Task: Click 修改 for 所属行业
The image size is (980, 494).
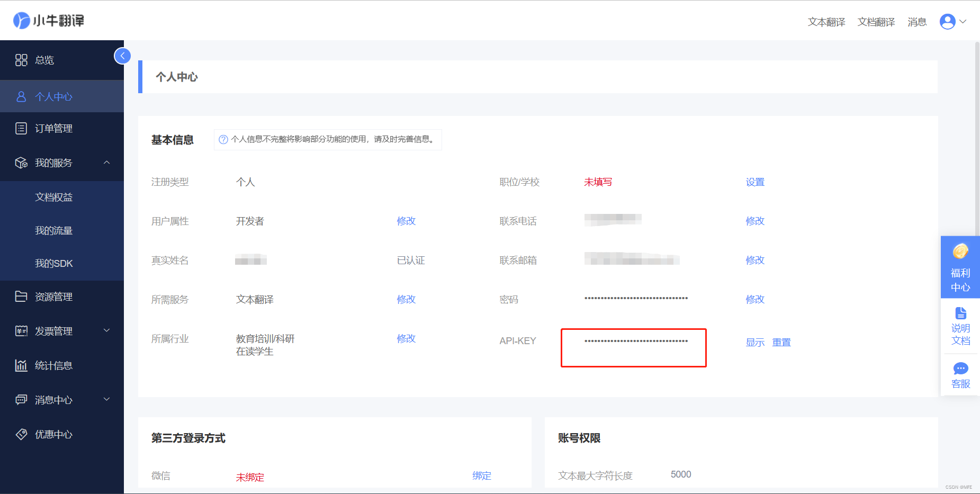Action: (x=406, y=338)
